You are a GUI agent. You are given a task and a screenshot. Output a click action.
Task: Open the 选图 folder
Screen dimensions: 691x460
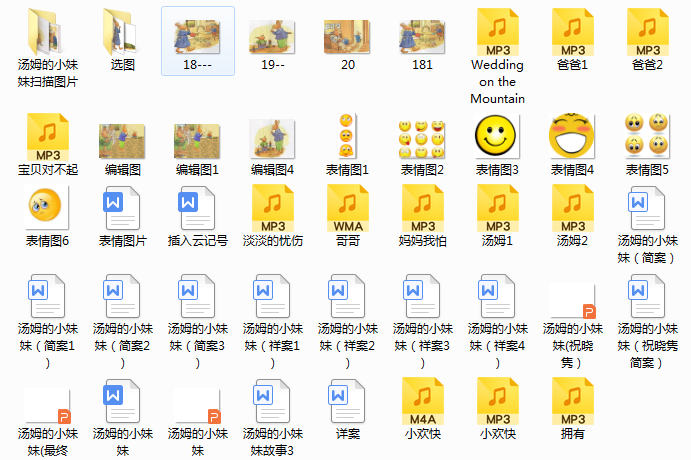coord(122,33)
